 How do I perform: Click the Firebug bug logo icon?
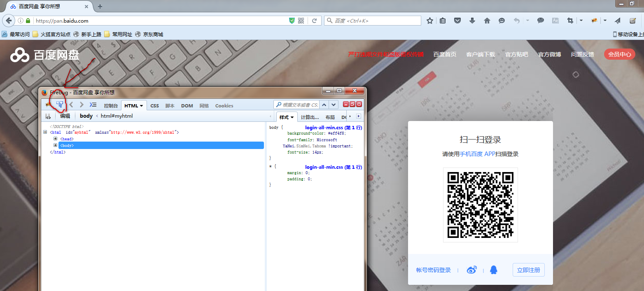pyautogui.click(x=49, y=105)
